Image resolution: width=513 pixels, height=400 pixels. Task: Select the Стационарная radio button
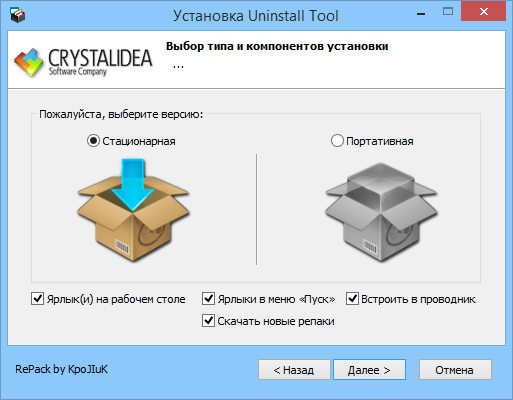click(x=93, y=141)
